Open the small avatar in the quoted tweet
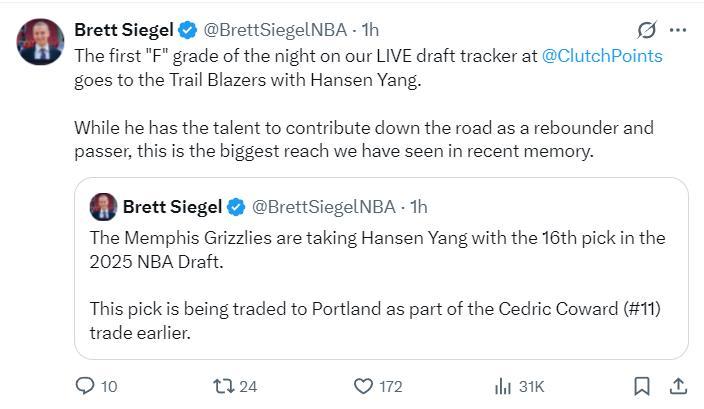The height and width of the screenshot is (409, 704). (103, 207)
